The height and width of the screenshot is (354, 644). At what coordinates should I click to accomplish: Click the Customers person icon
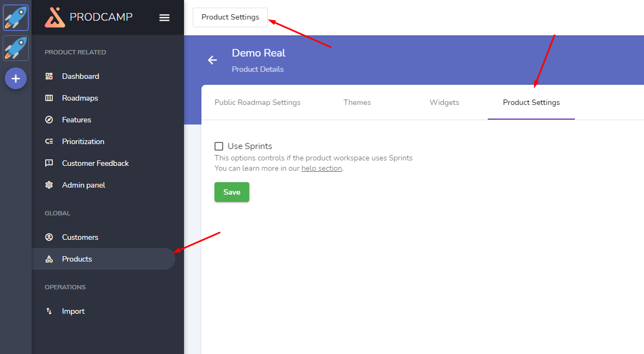click(49, 237)
